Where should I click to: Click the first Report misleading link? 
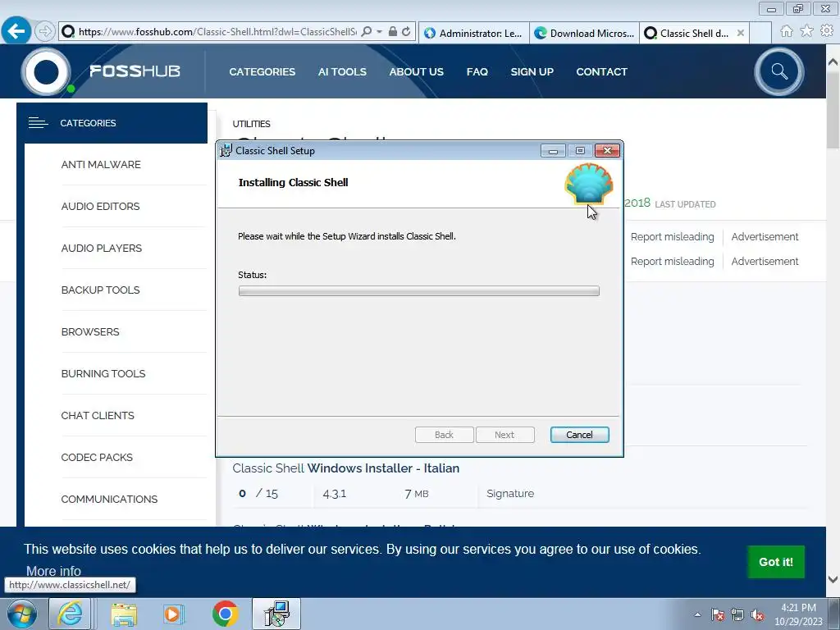click(672, 237)
